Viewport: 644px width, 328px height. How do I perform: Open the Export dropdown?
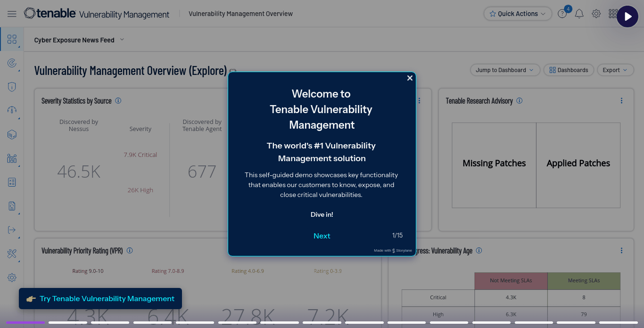click(615, 70)
